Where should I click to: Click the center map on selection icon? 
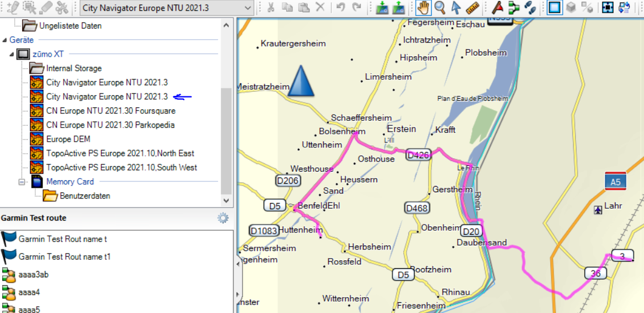pos(608,7)
